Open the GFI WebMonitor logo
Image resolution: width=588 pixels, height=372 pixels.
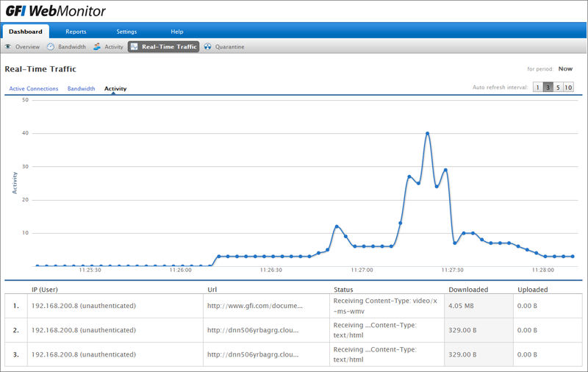[x=56, y=11]
